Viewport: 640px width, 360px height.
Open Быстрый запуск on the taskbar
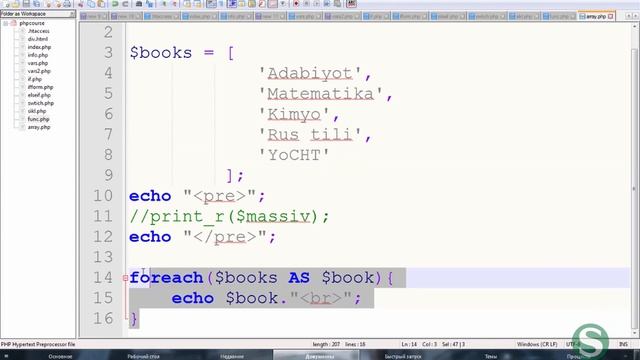point(402,356)
